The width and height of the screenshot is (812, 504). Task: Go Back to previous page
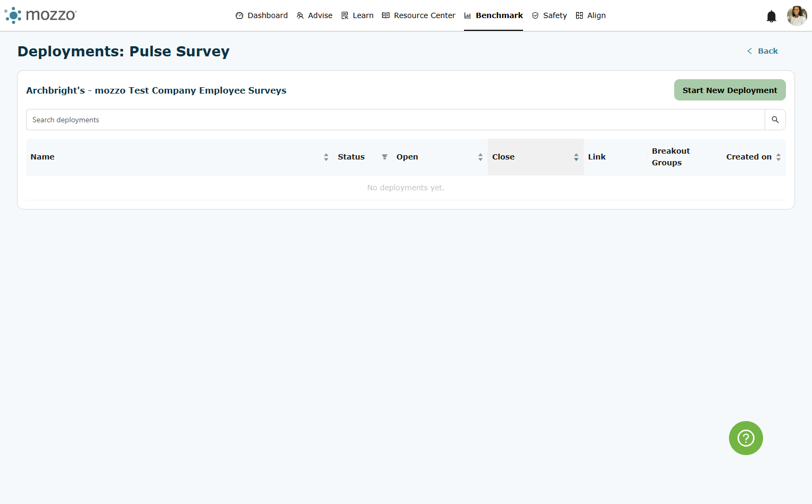(x=763, y=51)
